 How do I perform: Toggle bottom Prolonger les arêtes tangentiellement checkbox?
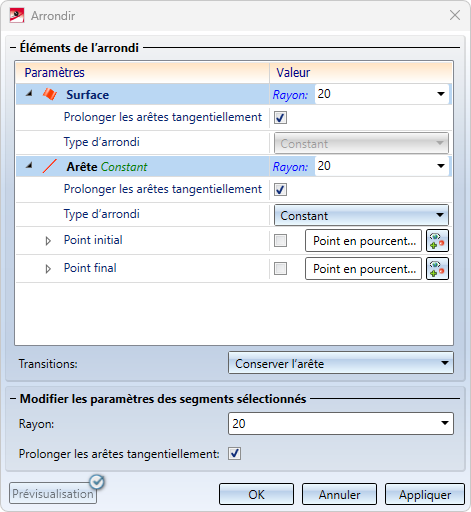[235, 454]
